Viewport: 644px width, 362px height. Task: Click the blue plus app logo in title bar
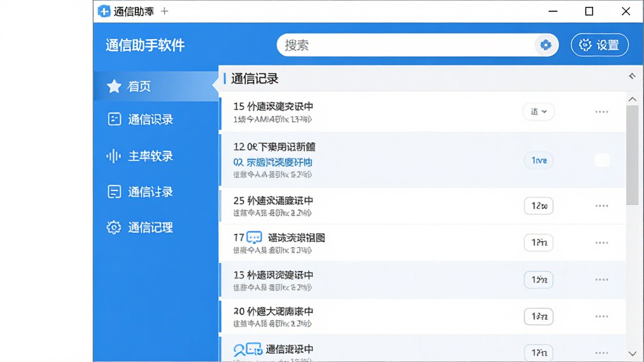[104, 11]
